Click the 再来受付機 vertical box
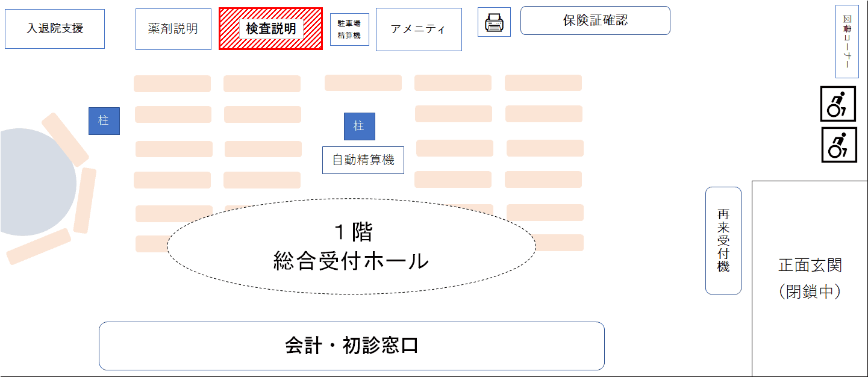The width and height of the screenshot is (868, 377). pos(723,240)
